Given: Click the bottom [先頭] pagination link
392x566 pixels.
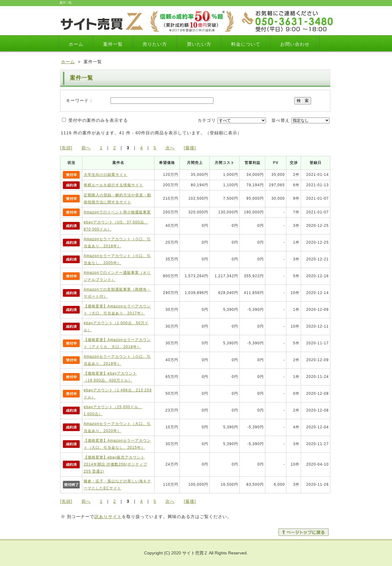Looking at the screenshot, I should [66, 501].
